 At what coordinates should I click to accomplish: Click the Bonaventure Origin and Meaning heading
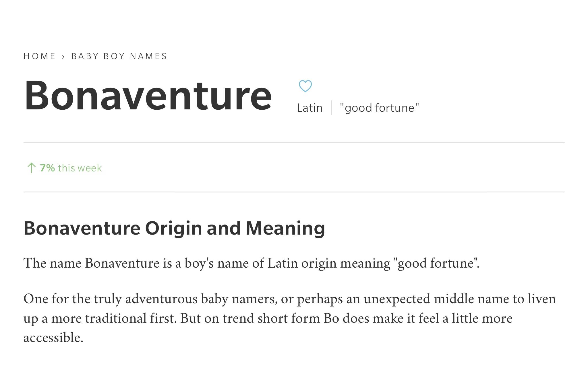pos(174,228)
